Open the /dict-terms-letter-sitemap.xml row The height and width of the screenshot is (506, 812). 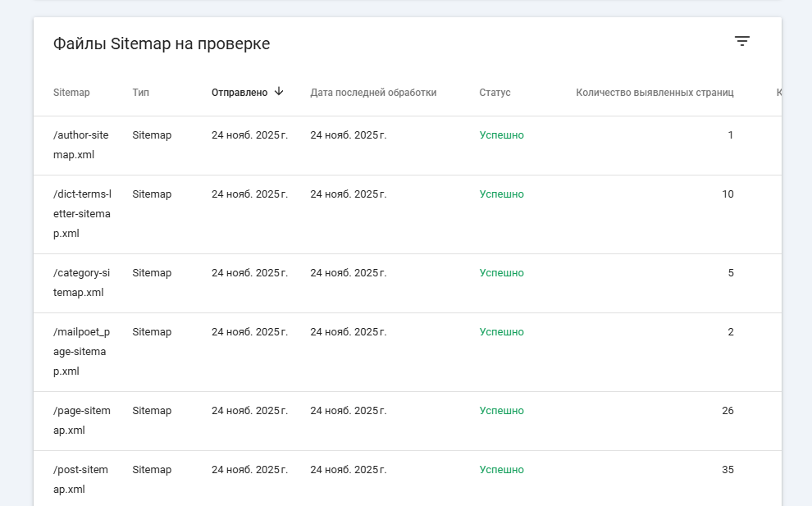click(x=81, y=214)
